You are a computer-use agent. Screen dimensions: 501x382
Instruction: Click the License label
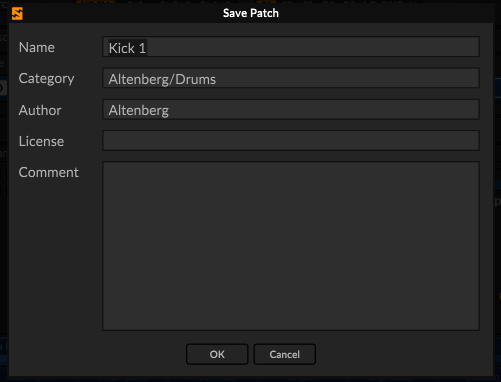click(41, 141)
